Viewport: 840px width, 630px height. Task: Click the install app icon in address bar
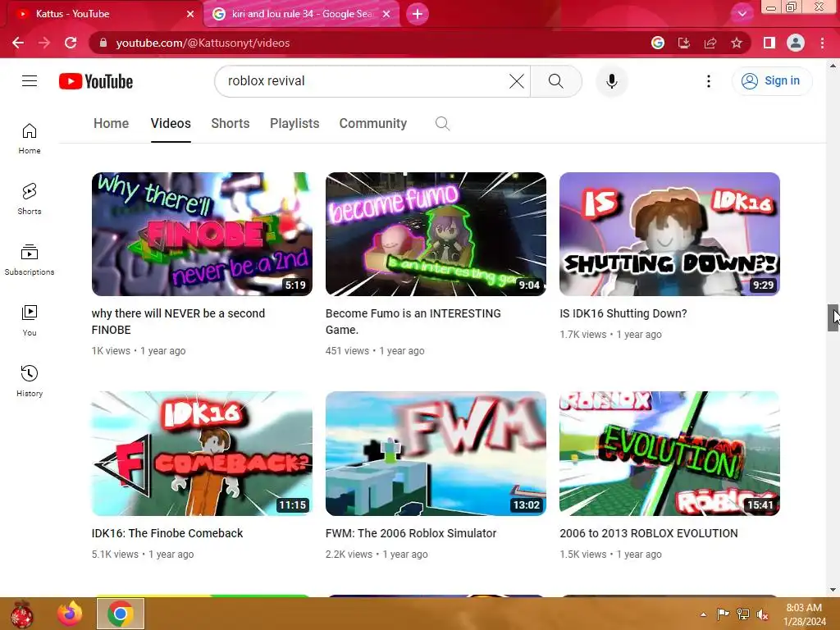tap(684, 43)
